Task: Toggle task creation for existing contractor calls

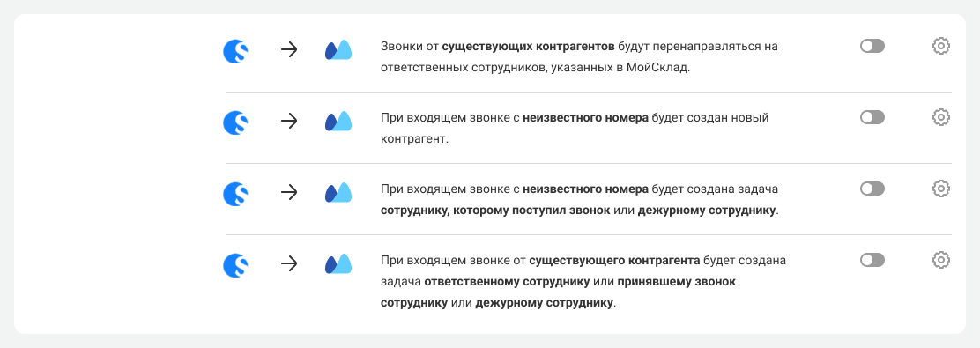Action: point(872,260)
